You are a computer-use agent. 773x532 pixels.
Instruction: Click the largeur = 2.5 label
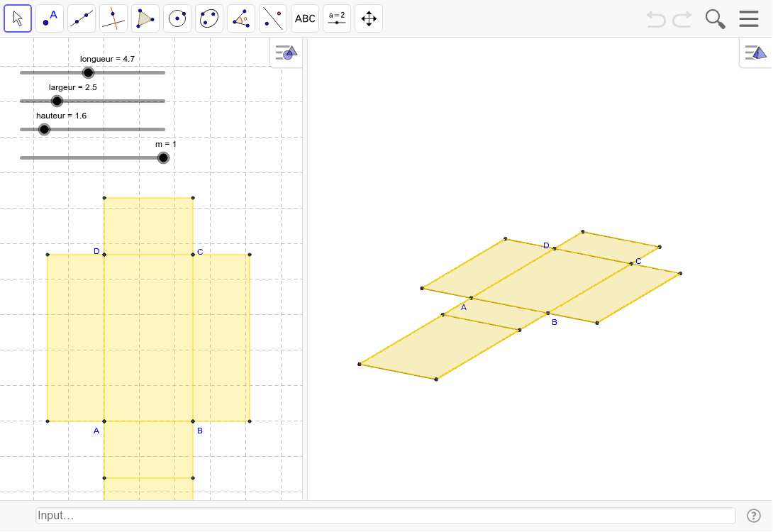pos(73,87)
